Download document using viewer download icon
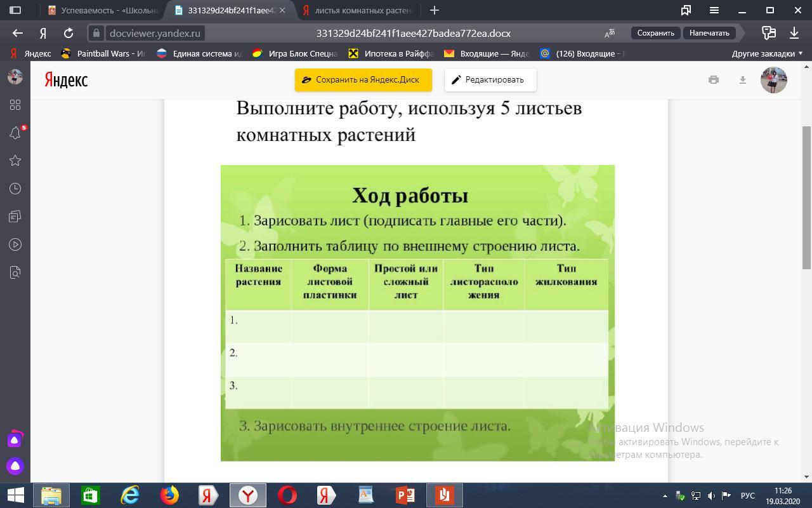The width and height of the screenshot is (812, 508). coord(742,80)
